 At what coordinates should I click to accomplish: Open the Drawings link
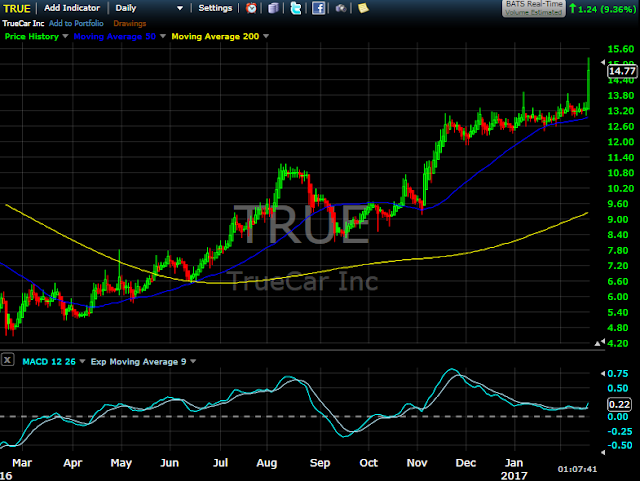click(130, 23)
